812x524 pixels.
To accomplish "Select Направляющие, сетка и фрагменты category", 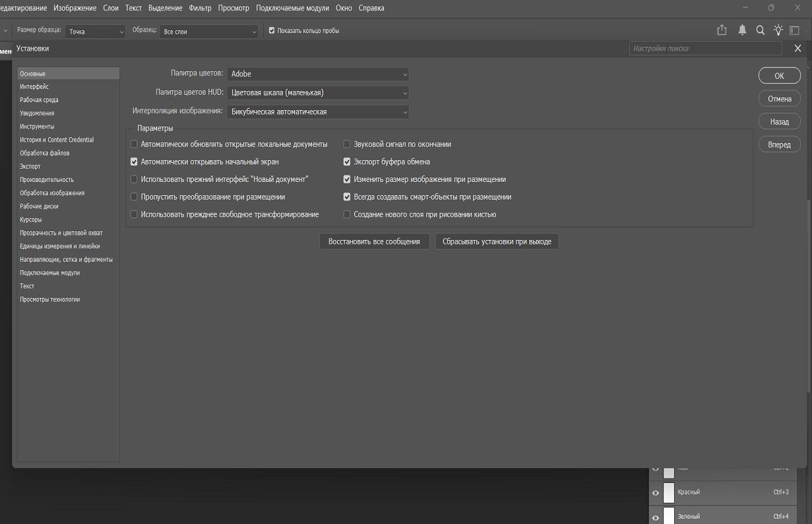I will coord(66,260).
